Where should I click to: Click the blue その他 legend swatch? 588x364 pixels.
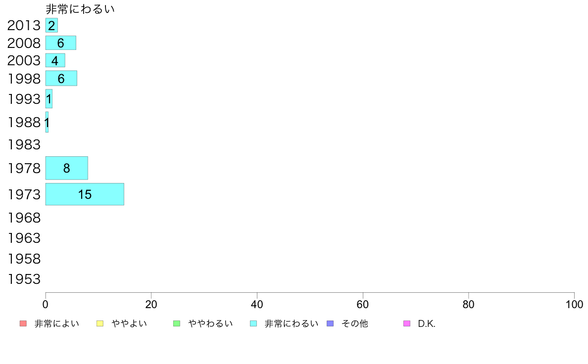pos(330,323)
